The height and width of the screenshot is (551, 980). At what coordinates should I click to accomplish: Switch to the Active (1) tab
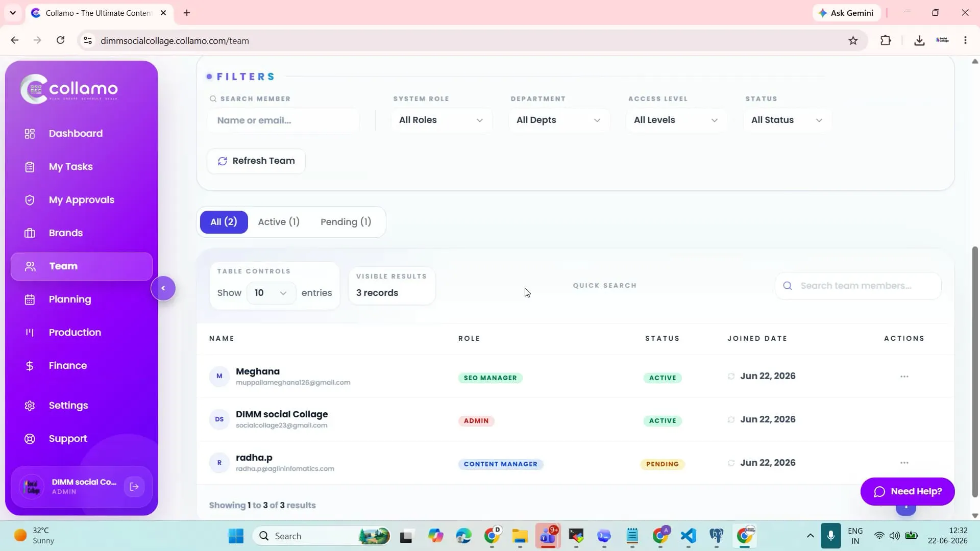click(x=279, y=222)
